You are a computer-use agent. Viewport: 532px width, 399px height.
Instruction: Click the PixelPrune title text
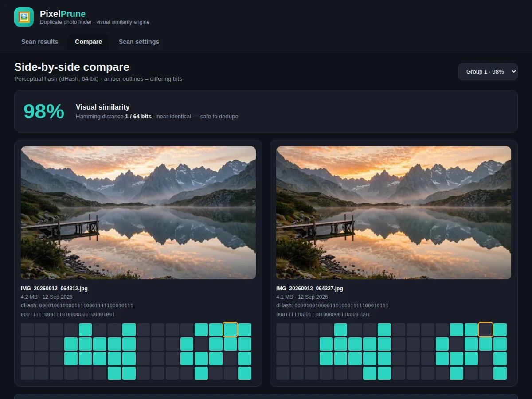[63, 14]
